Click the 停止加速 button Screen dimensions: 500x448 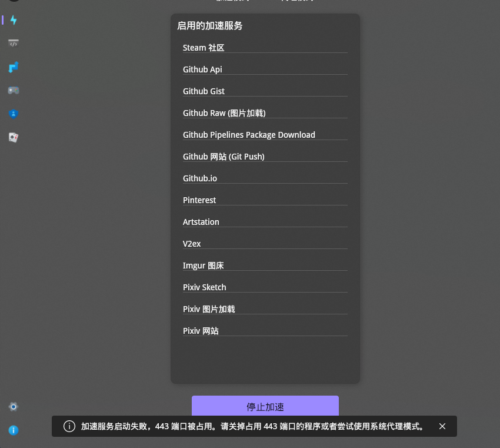265,407
